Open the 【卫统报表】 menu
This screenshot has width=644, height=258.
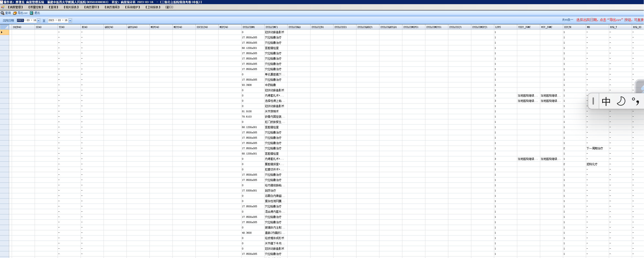click(x=153, y=7)
